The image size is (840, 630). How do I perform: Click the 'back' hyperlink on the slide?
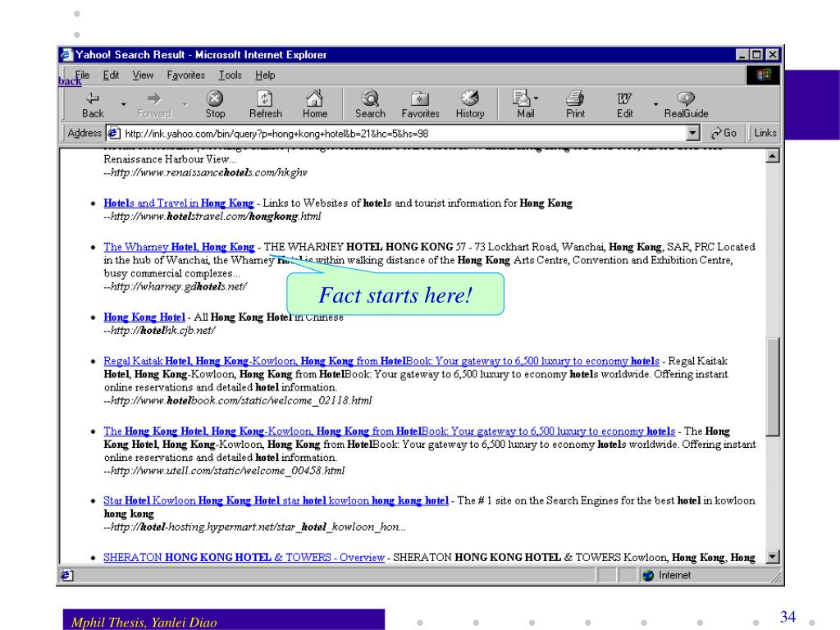point(70,81)
